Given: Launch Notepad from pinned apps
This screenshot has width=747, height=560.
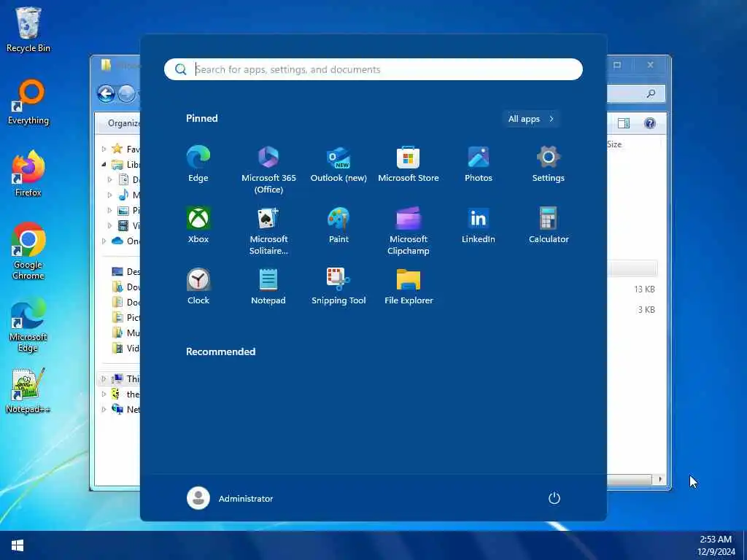Looking at the screenshot, I should (x=268, y=287).
